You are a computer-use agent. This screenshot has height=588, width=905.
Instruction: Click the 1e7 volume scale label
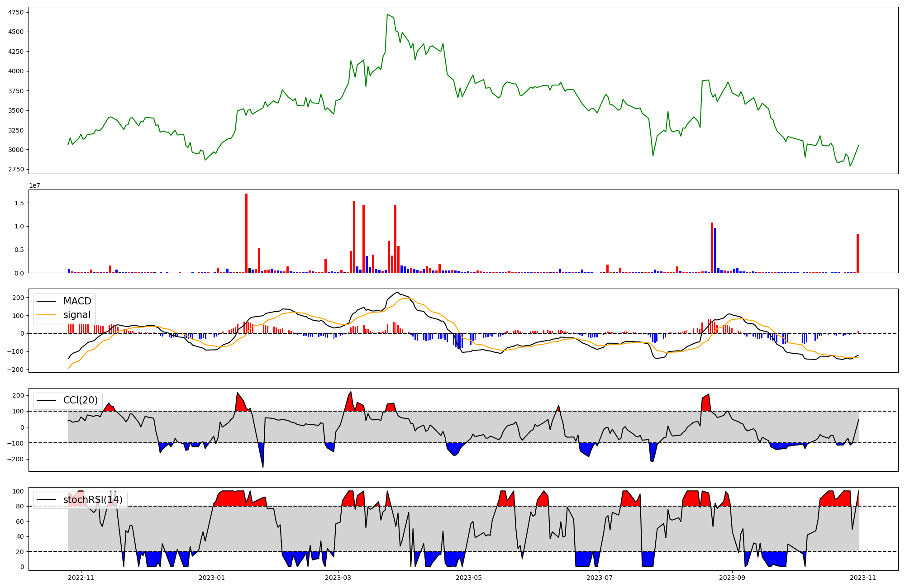(34, 185)
